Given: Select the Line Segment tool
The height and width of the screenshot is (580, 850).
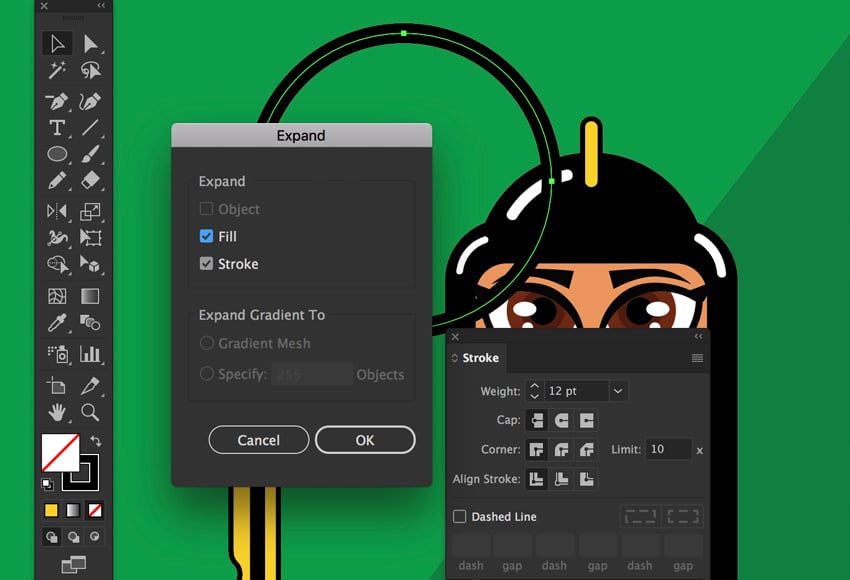Looking at the screenshot, I should point(90,128).
